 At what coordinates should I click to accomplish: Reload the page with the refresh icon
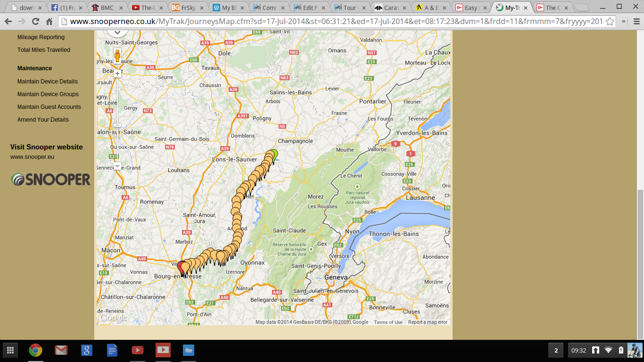[x=35, y=21]
